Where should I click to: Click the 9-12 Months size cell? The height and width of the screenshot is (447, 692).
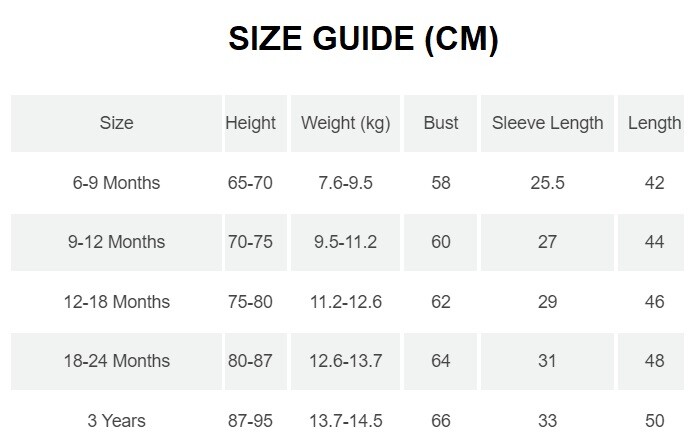(x=117, y=242)
